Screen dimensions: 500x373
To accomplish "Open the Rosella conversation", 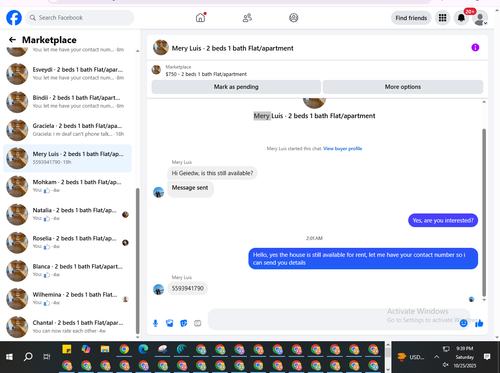I will click(67, 243).
